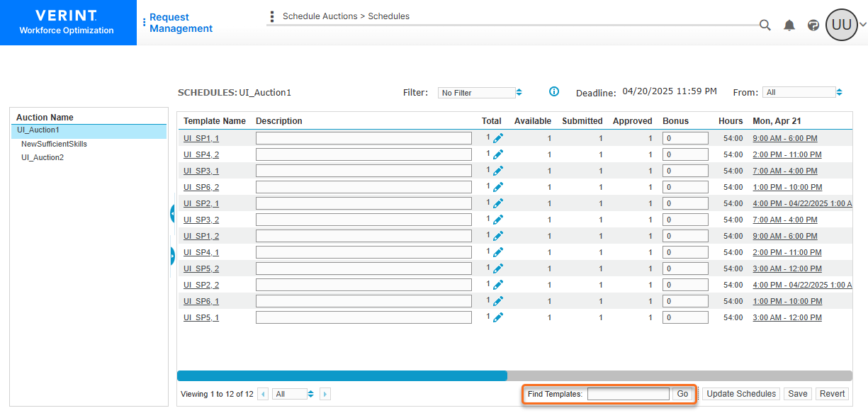Edit the total for UI_SP1, 1 using pencil icon
This screenshot has height=413, width=868.
point(498,137)
